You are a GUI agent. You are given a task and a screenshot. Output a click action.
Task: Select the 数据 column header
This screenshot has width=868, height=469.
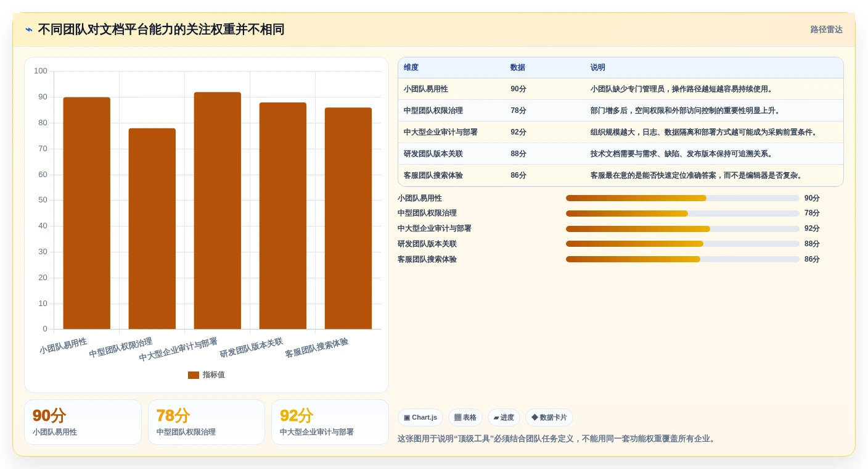click(518, 68)
